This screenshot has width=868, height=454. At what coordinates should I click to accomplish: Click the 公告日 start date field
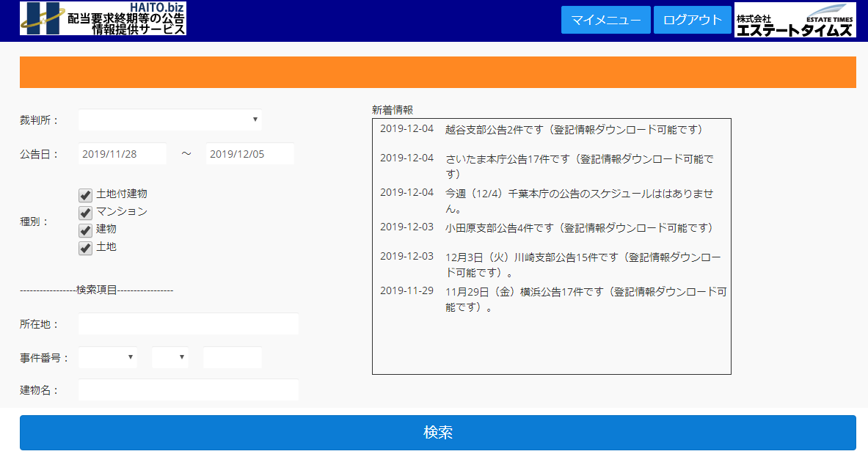122,154
